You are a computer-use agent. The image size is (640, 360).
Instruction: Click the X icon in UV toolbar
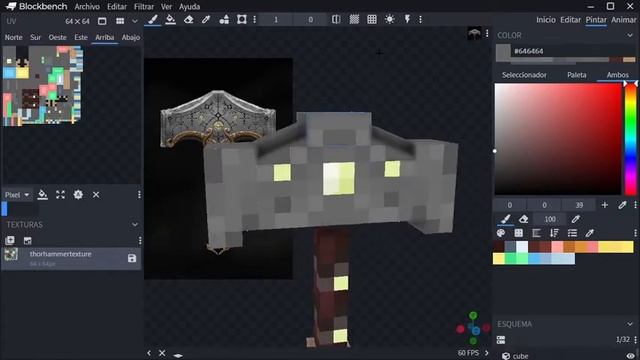click(96, 195)
